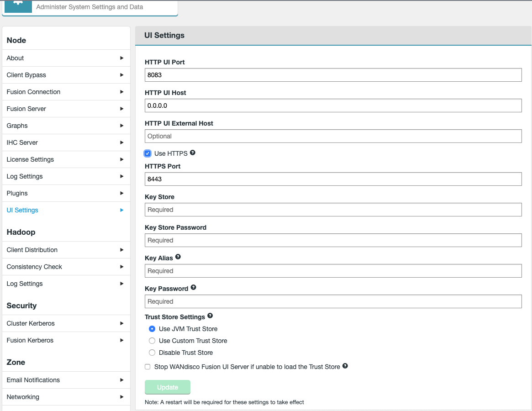Image resolution: width=532 pixels, height=411 pixels.
Task: Click the HTTP UI External Host field
Action: click(333, 136)
